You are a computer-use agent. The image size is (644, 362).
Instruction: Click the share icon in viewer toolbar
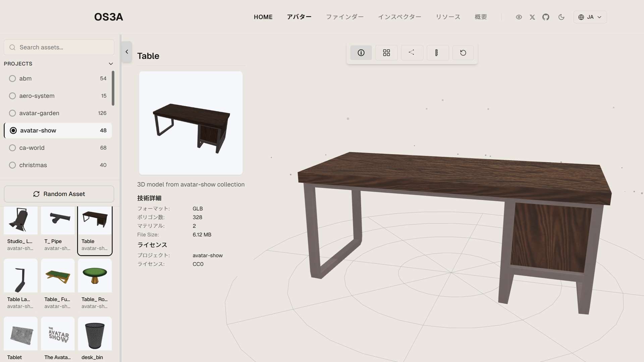(412, 53)
